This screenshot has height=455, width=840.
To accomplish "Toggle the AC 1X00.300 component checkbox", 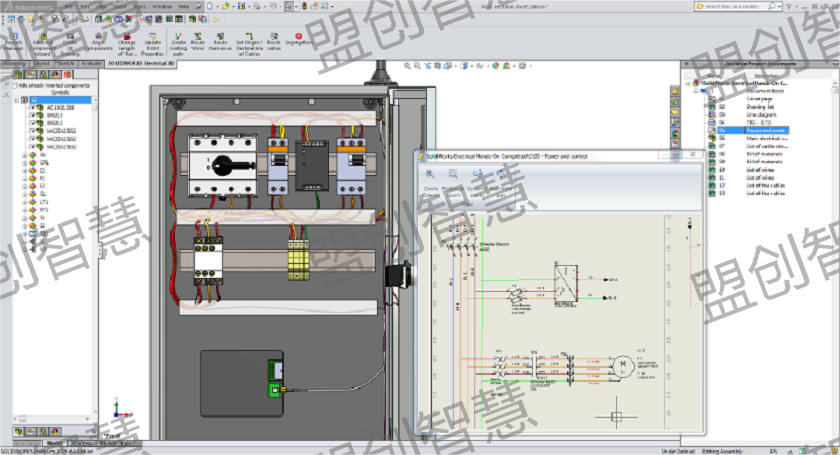I will [33, 108].
